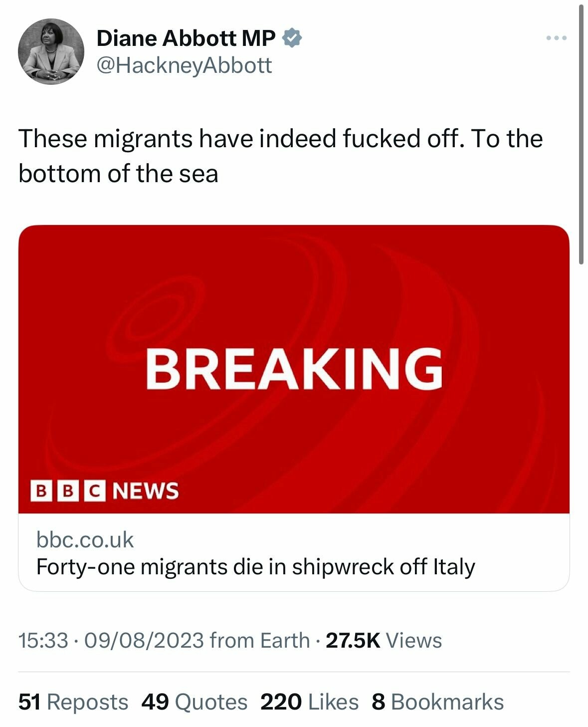Click the blue verified badge icon
Viewport: 588px width, 727px height.
292,38
